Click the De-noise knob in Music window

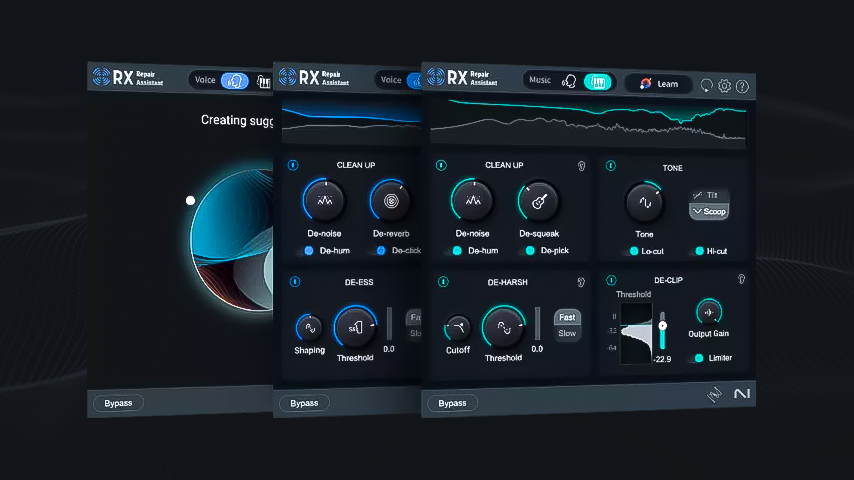point(472,200)
